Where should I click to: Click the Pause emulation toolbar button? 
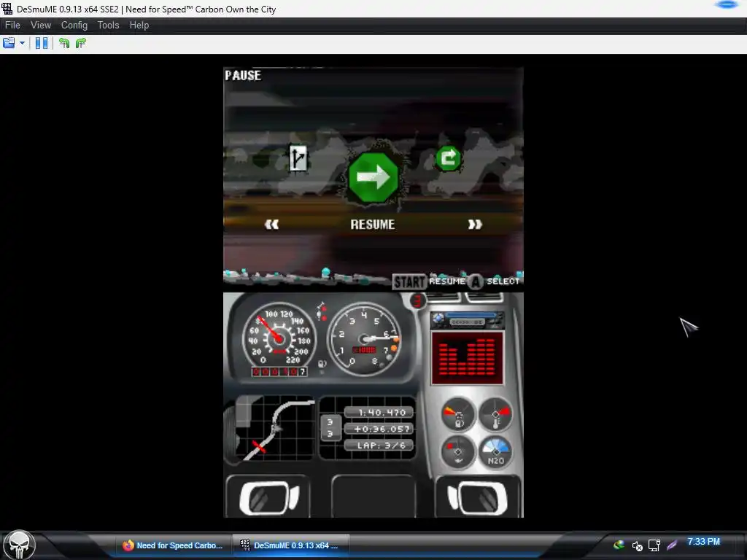click(x=42, y=43)
